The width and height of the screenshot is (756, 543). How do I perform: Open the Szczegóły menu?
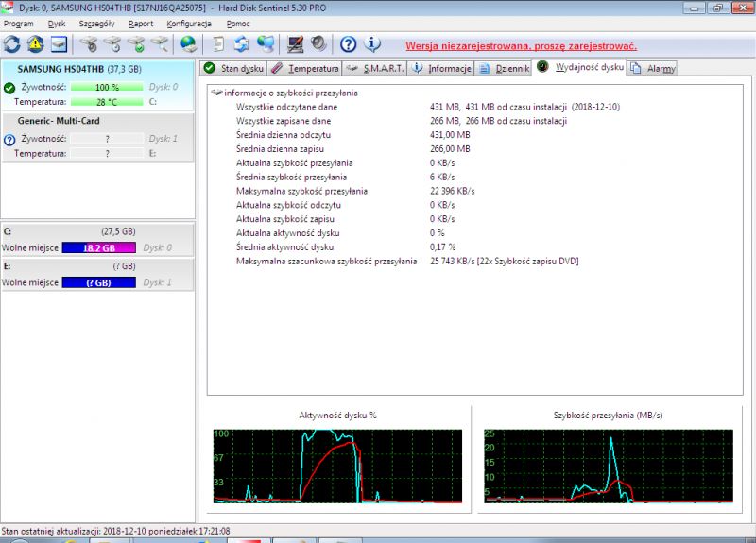click(97, 24)
